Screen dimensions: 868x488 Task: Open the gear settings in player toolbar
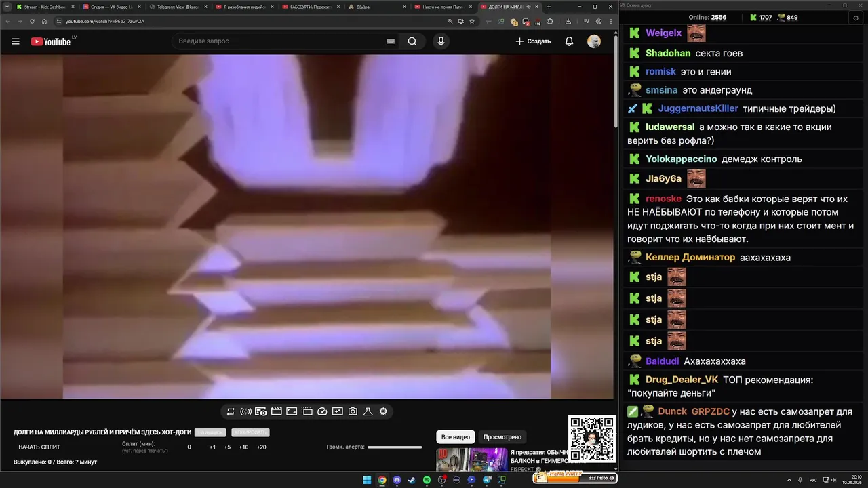point(383,411)
